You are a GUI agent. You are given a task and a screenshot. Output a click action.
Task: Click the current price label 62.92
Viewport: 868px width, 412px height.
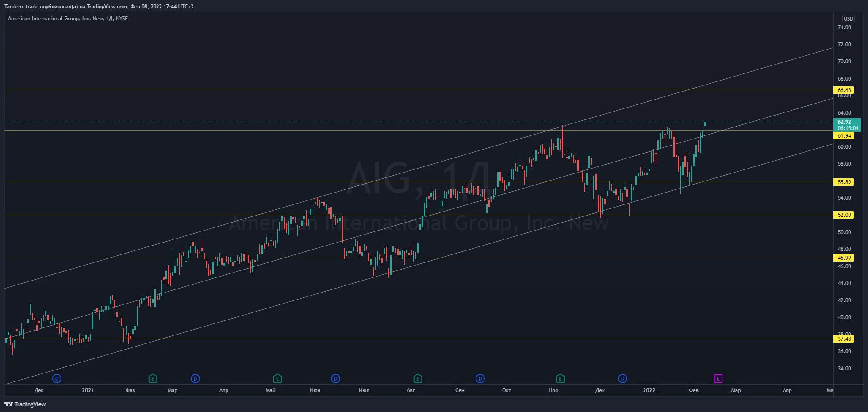(x=848, y=125)
